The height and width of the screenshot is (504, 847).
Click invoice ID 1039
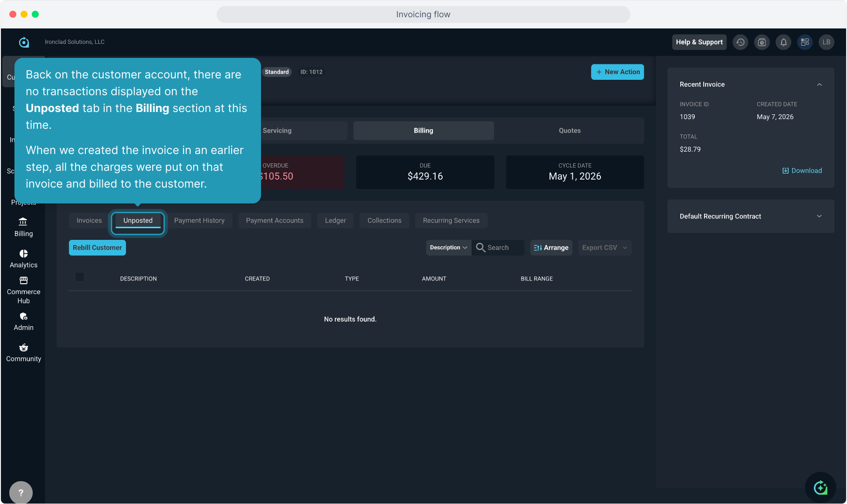click(687, 117)
